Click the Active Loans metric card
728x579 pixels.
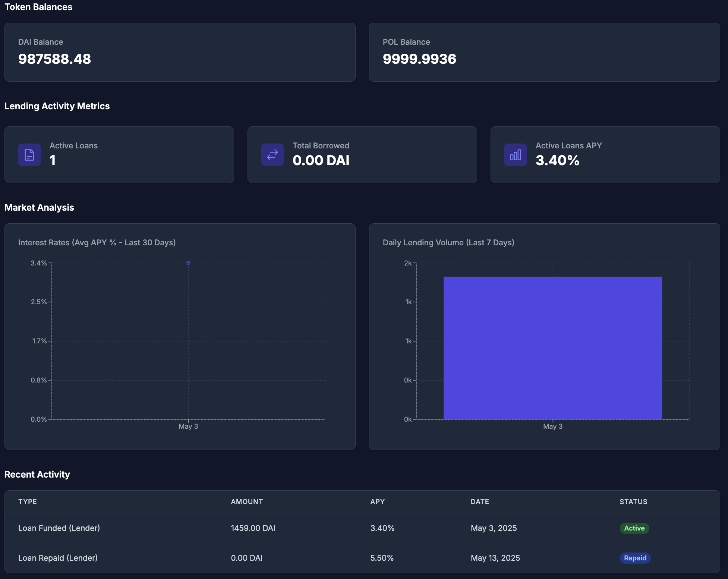click(x=119, y=155)
